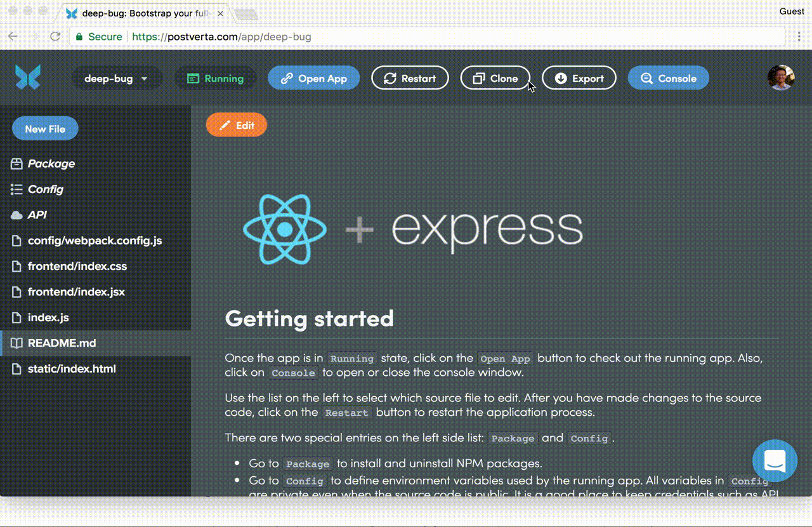Click the orange Edit button

coord(237,126)
